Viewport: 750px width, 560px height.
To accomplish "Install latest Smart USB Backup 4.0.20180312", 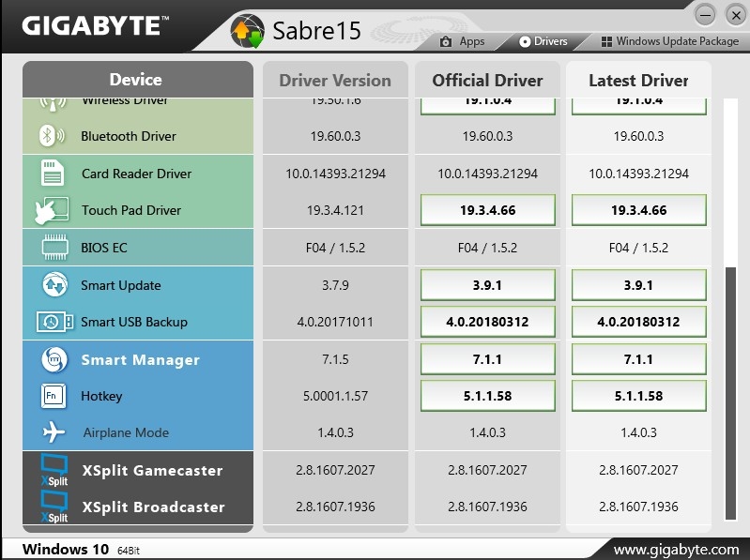I will (x=638, y=322).
